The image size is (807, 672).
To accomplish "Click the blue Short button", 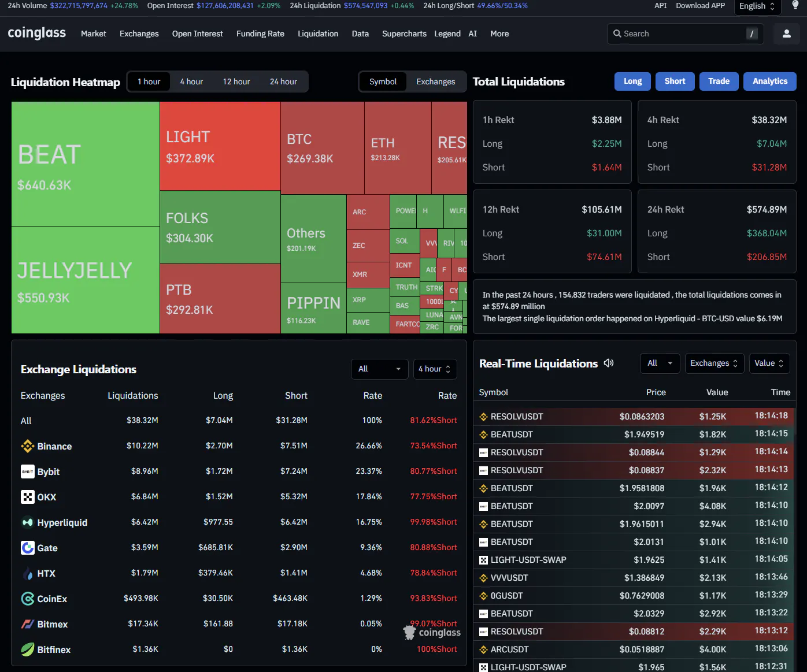I will (675, 81).
